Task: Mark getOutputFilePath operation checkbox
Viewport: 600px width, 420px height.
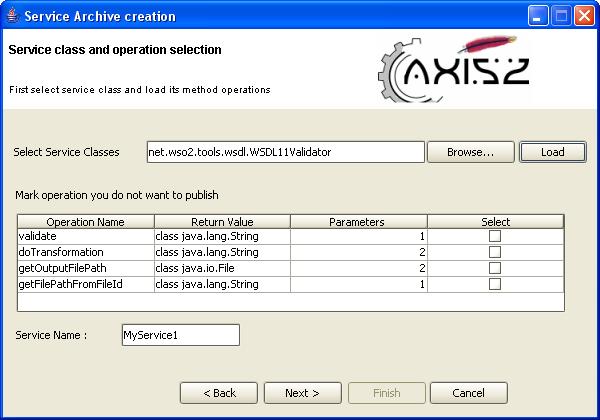Action: (495, 268)
